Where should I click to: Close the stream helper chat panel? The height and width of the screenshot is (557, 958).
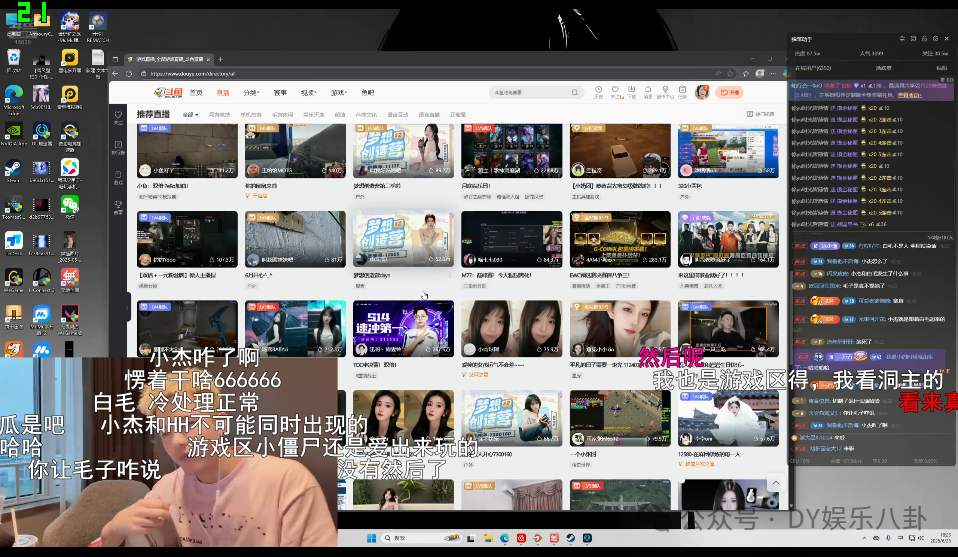coord(946,38)
